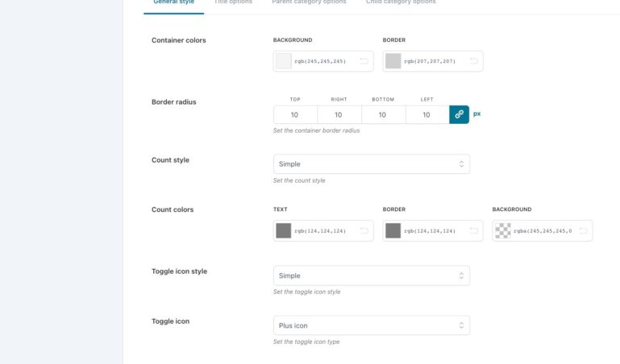Pick the container background color swatch
The image size is (620, 364).
pyautogui.click(x=283, y=61)
